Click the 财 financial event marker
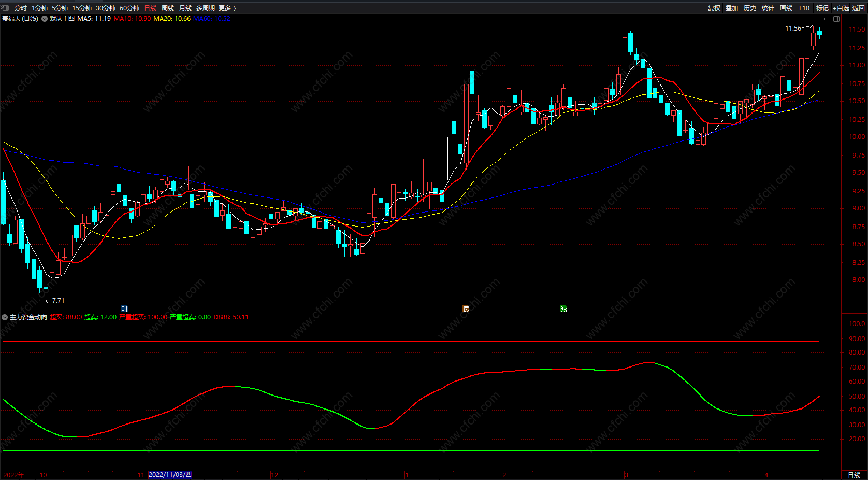This screenshot has height=480, width=868. coord(124,308)
